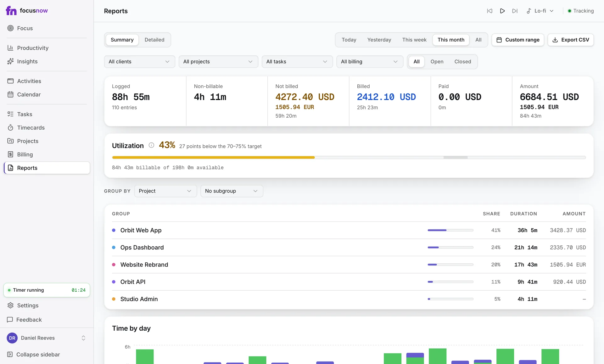Open the All clients dropdown

click(139, 62)
